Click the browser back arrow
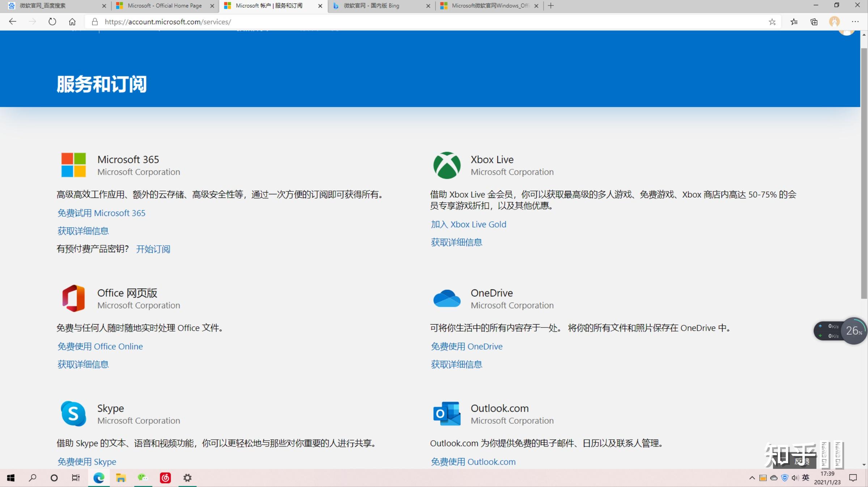This screenshot has width=868, height=487. click(13, 22)
